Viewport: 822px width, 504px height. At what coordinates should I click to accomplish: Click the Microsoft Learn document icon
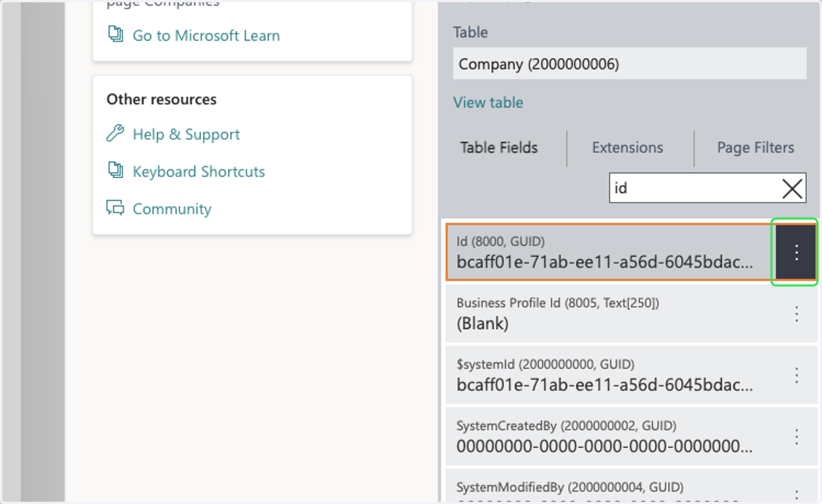[x=115, y=34]
